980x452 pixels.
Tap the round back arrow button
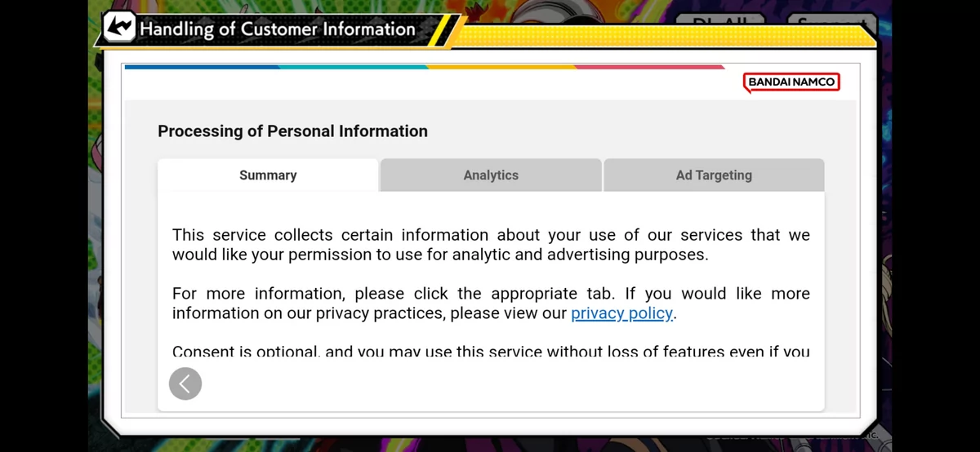click(185, 383)
